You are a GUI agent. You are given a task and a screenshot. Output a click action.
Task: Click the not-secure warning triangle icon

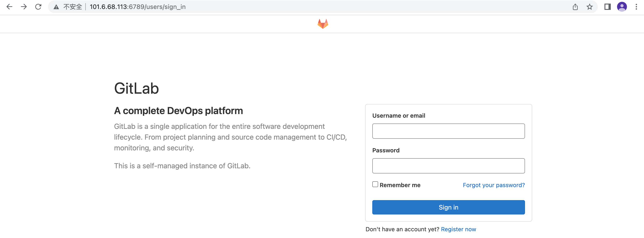coord(56,7)
